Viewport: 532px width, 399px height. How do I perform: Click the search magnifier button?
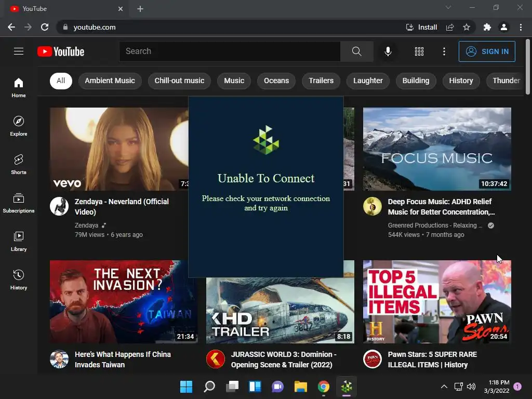coord(356,51)
